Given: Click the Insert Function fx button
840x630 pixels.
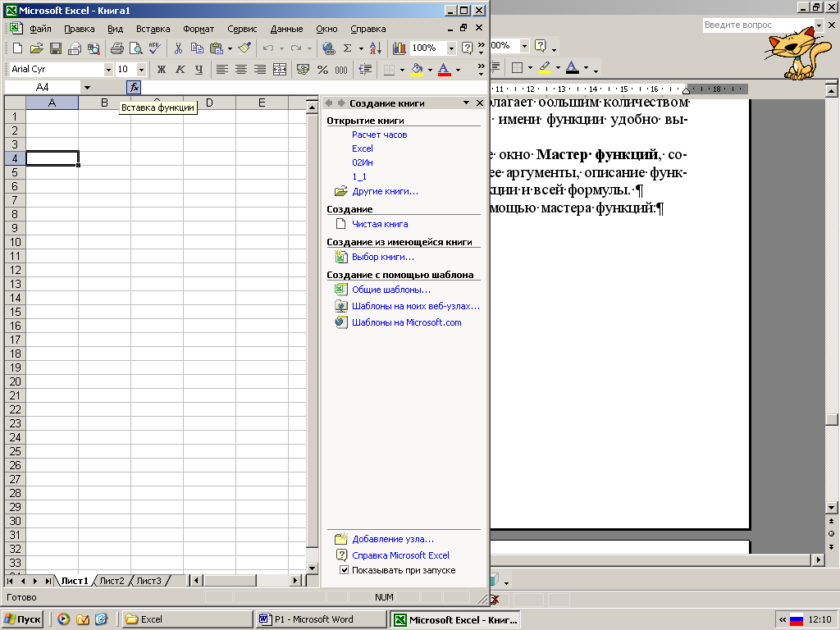Looking at the screenshot, I should [134, 87].
